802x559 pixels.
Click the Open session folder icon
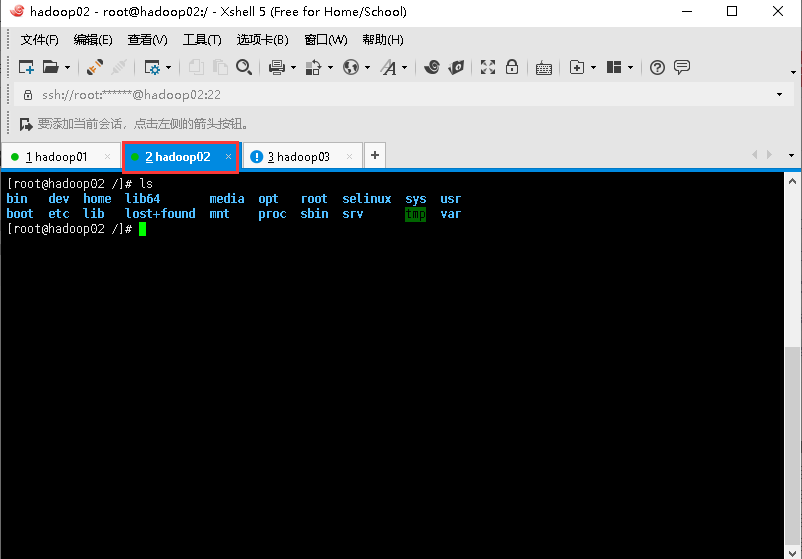click(x=51, y=67)
